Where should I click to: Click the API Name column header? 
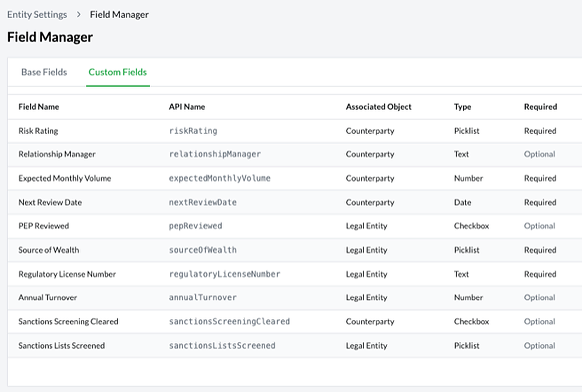(187, 107)
